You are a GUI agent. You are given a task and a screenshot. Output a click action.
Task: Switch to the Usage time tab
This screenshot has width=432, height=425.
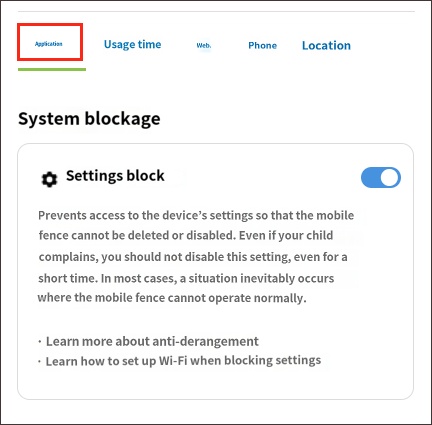click(132, 45)
